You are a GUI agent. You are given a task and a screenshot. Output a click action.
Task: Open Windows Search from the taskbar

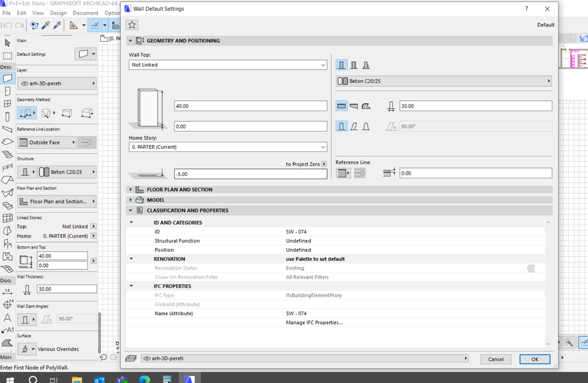coord(33,379)
